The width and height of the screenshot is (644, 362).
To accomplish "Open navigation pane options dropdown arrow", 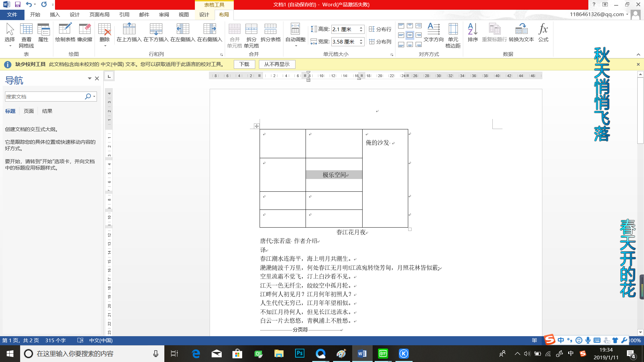I will pyautogui.click(x=90, y=78).
